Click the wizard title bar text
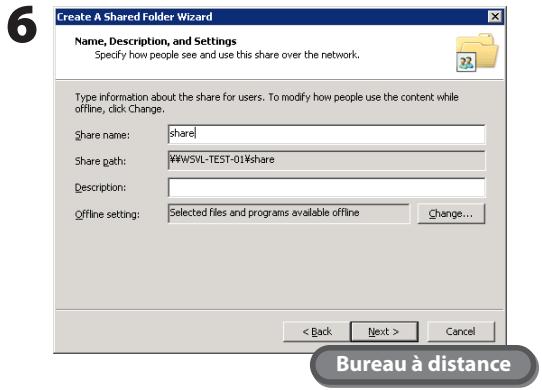Screen dimensions: 542x390 click(134, 17)
